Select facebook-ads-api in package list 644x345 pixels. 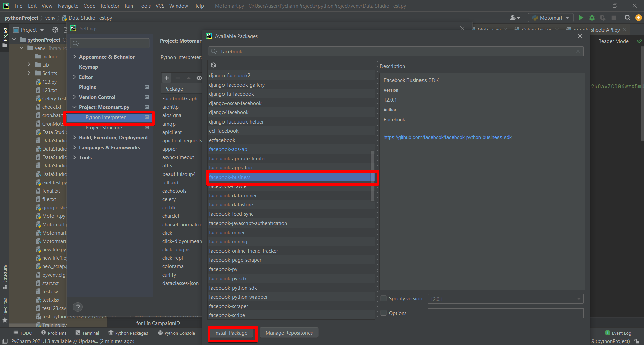[229, 149]
